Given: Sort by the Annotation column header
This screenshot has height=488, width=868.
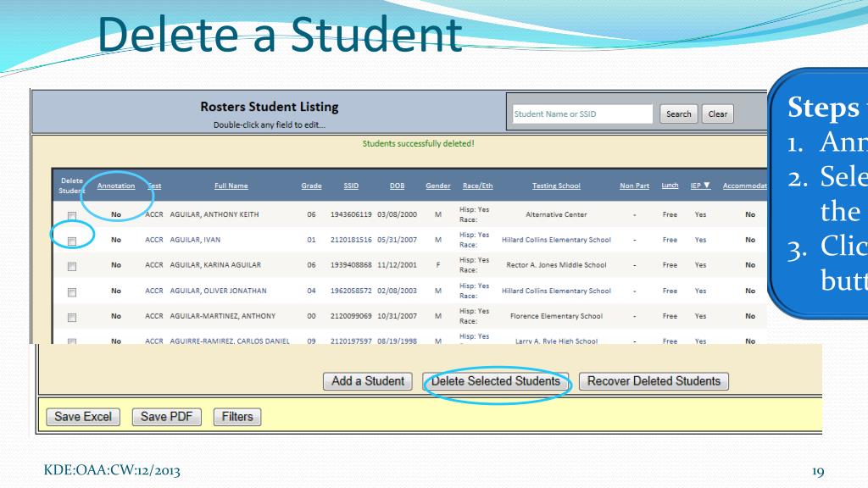Looking at the screenshot, I should (116, 186).
